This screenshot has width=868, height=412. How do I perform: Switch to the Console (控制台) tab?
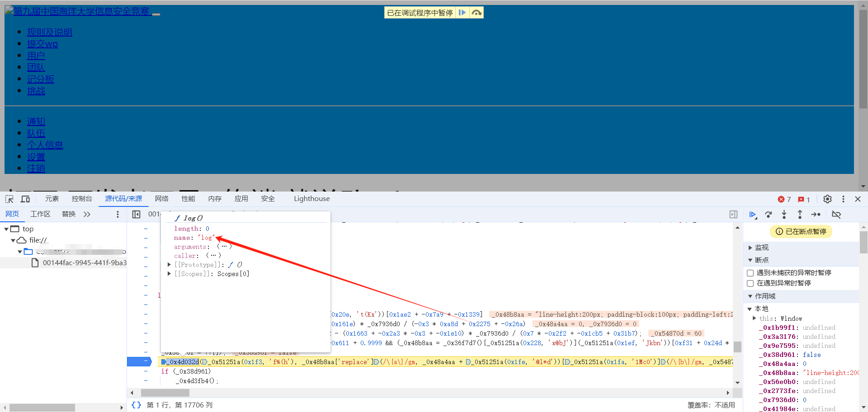coord(82,199)
